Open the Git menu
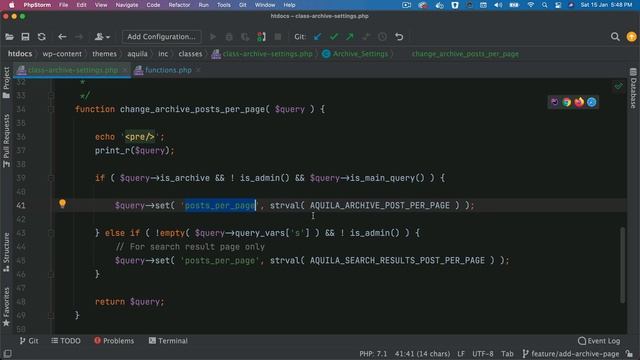 [242, 5]
